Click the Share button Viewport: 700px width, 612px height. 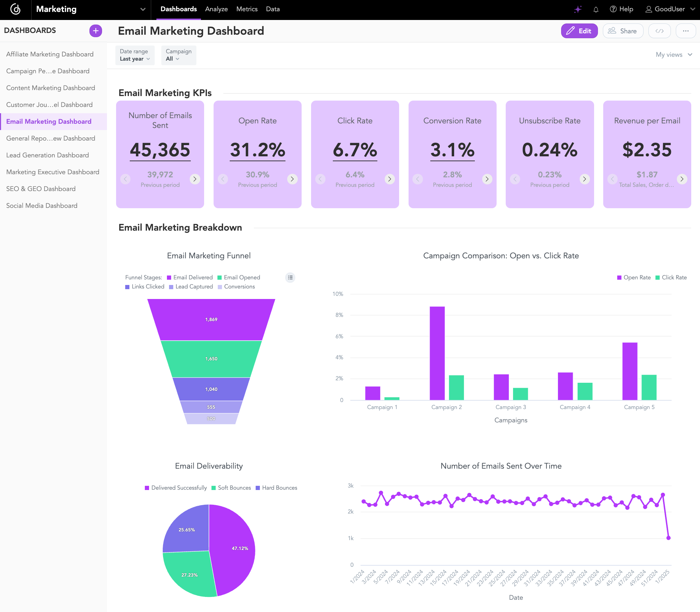coord(623,31)
